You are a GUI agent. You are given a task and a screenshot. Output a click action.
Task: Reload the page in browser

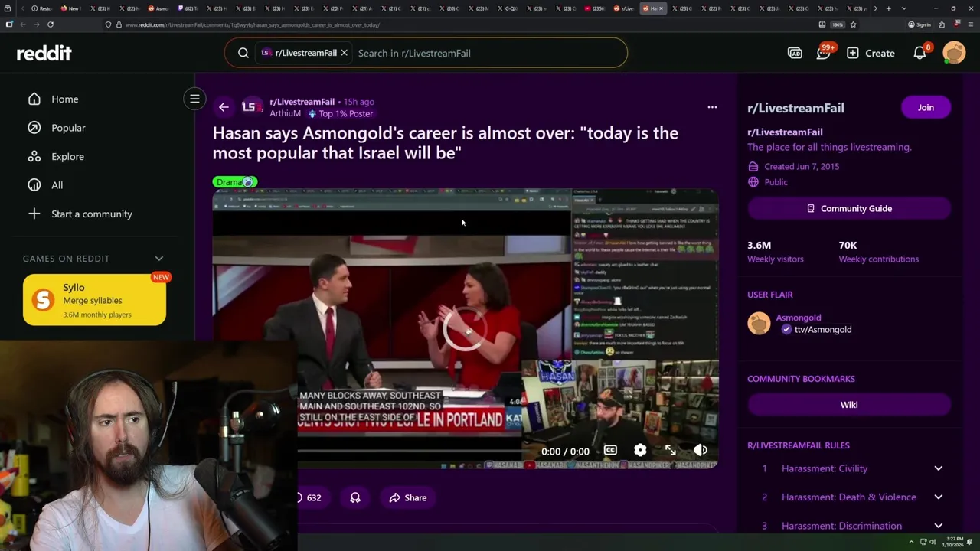pyautogui.click(x=50, y=24)
